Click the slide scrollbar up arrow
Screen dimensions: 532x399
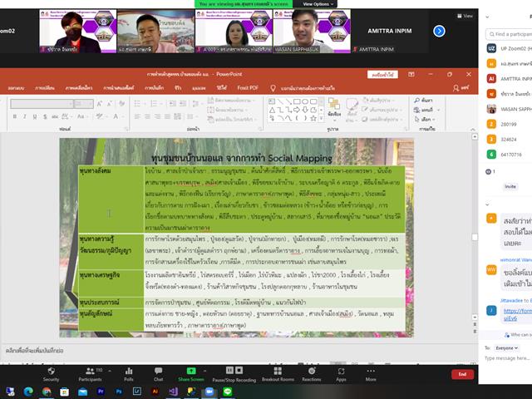[475, 136]
